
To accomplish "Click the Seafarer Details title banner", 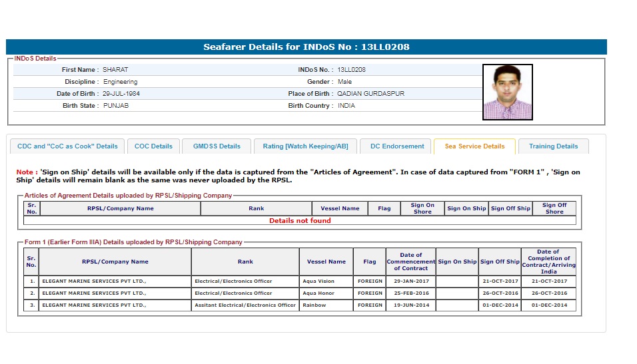I will point(306,47).
